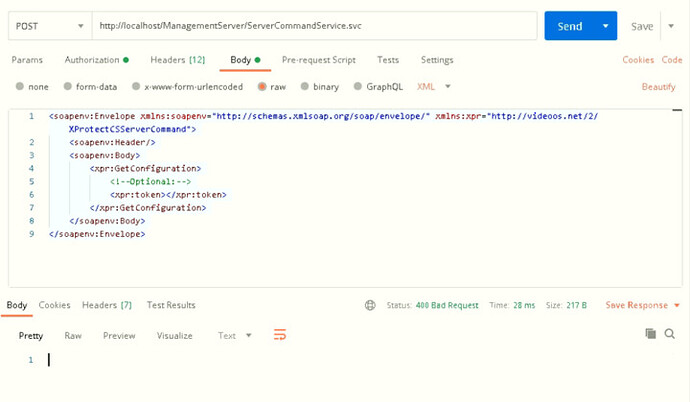
Task: Switch to the Pre-request Script tab
Action: tap(319, 60)
